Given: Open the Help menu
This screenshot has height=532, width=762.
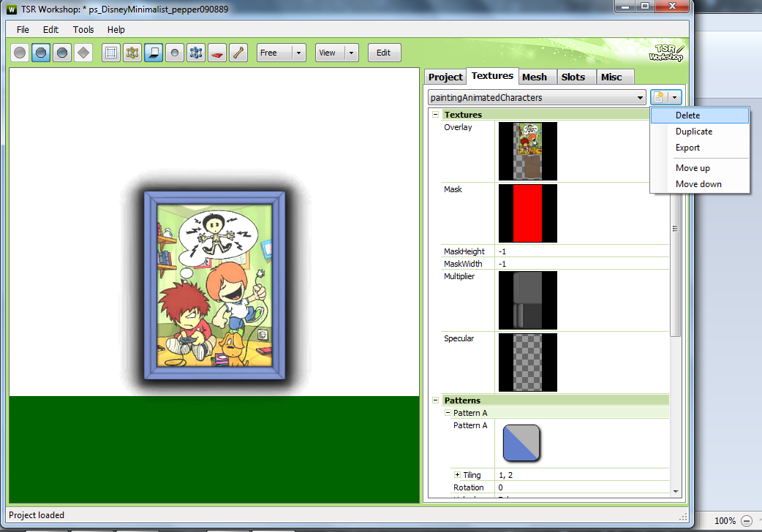Looking at the screenshot, I should tap(116, 30).
